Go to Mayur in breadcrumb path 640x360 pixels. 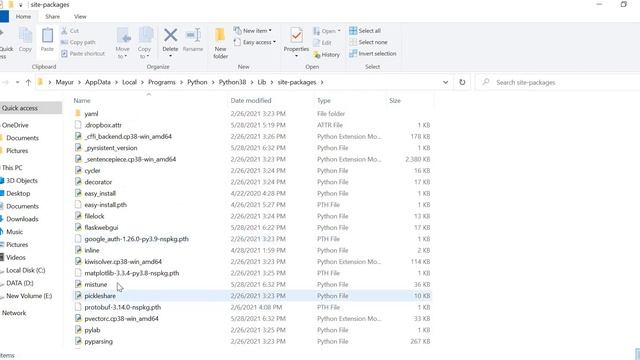point(64,82)
